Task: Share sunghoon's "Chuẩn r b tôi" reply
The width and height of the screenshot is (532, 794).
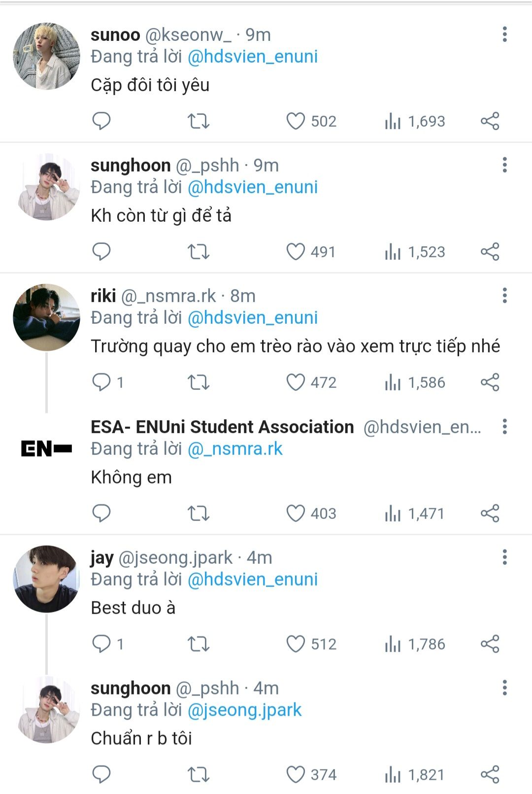Action: (x=490, y=775)
